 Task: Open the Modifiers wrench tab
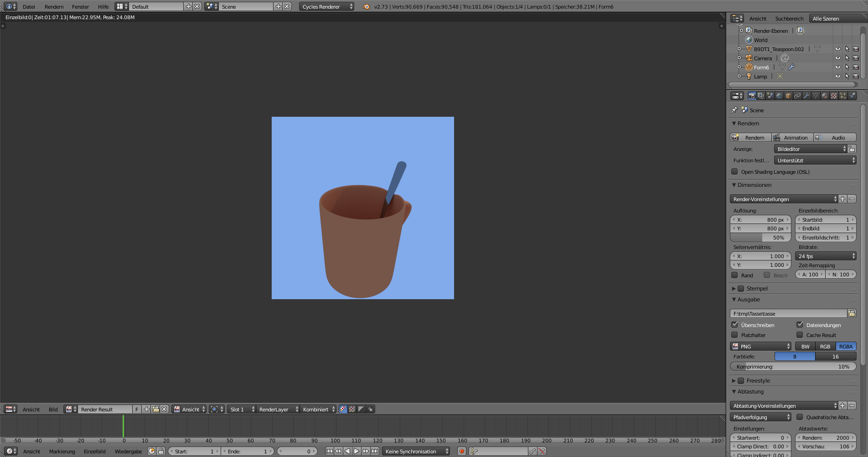[806, 96]
